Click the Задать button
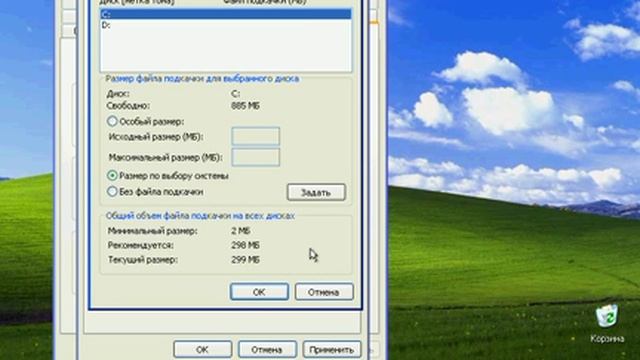 [316, 192]
